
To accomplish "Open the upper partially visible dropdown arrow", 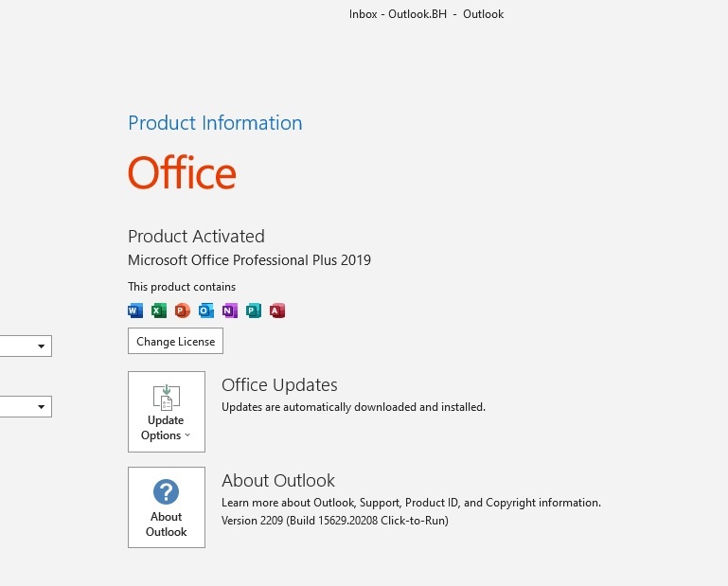I will click(41, 346).
